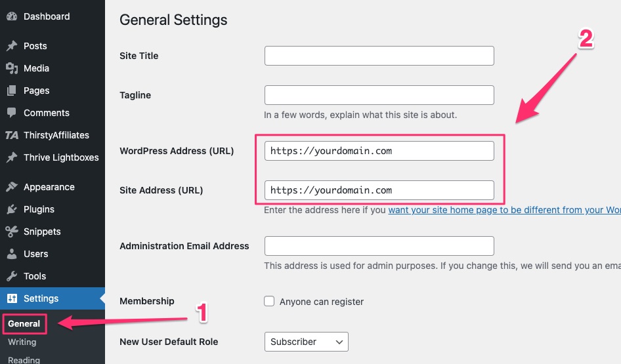The height and width of the screenshot is (364, 621).
Task: Click the Tools wrench icon
Action: point(12,276)
